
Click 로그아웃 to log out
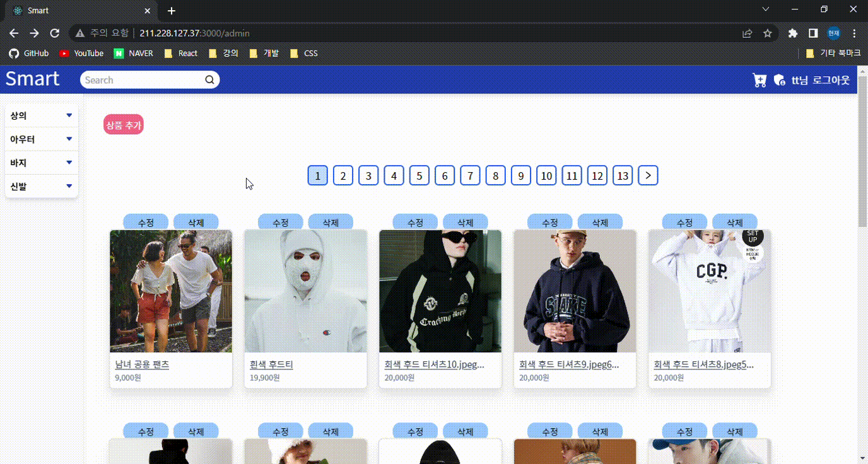[831, 80]
